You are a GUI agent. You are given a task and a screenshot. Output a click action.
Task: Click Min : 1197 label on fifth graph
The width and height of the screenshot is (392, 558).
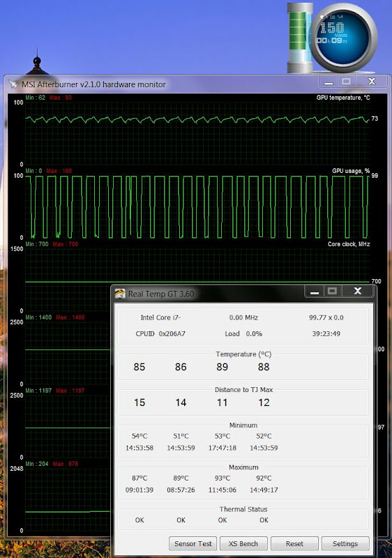pyautogui.click(x=38, y=391)
